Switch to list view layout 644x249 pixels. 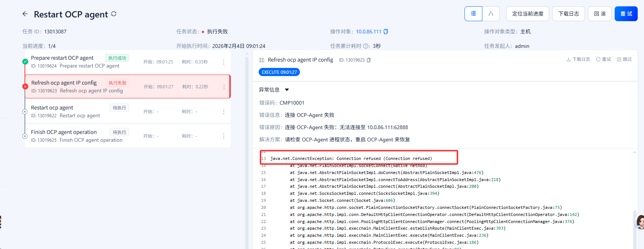[473, 14]
